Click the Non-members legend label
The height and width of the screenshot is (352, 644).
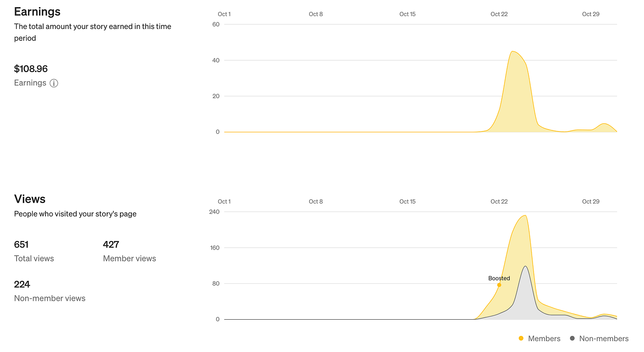click(604, 339)
